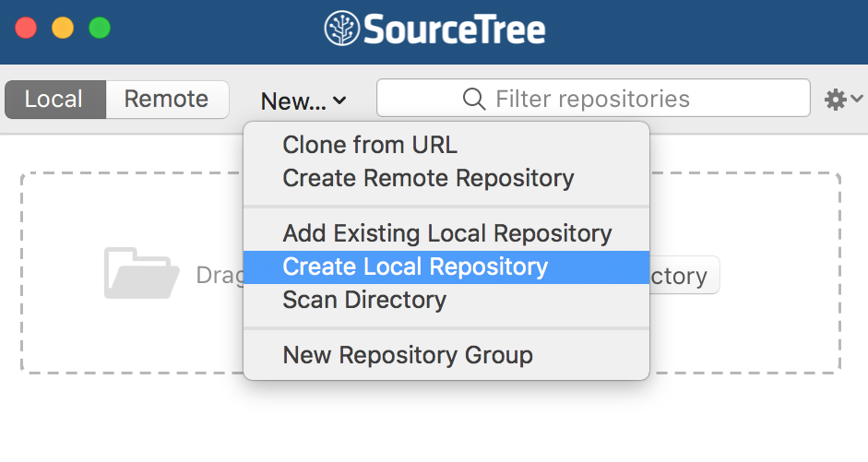The width and height of the screenshot is (868, 462).
Task: Click the magnifying glass search icon
Action: pos(474,99)
